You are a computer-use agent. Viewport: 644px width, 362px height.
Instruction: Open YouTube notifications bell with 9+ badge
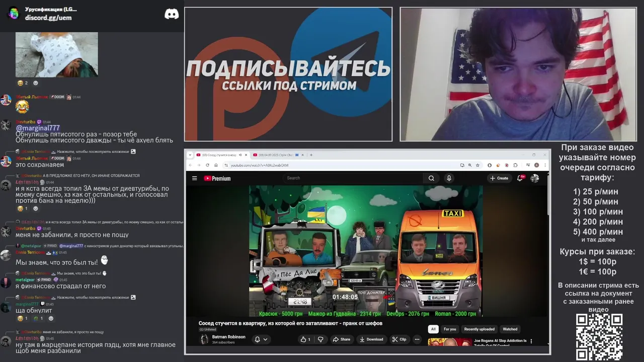[520, 178]
